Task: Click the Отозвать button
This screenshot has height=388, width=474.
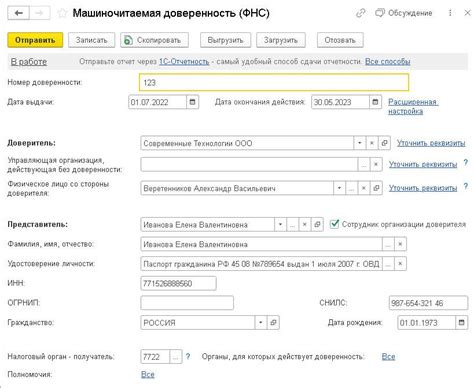Action: pos(340,40)
